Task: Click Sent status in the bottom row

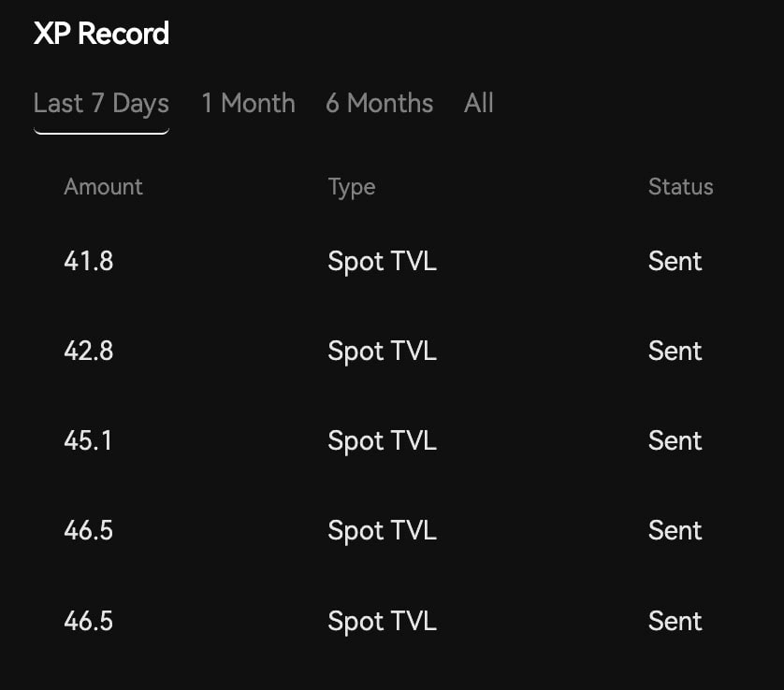Action: 675,621
